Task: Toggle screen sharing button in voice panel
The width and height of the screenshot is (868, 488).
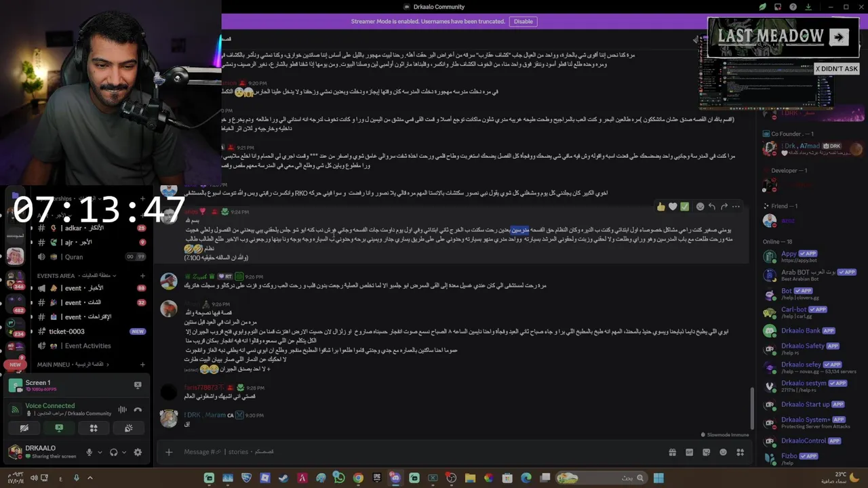Action: tap(59, 428)
